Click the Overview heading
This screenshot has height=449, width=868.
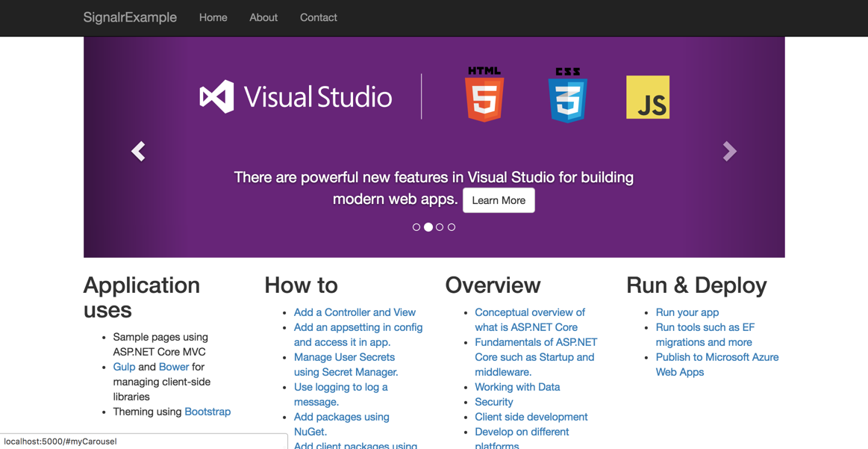(x=493, y=285)
